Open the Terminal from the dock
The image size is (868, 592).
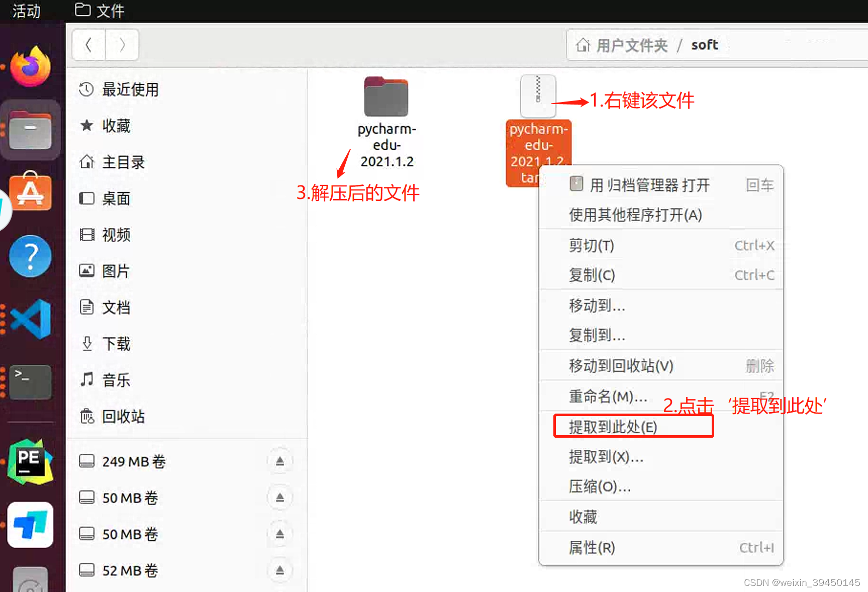click(31, 382)
